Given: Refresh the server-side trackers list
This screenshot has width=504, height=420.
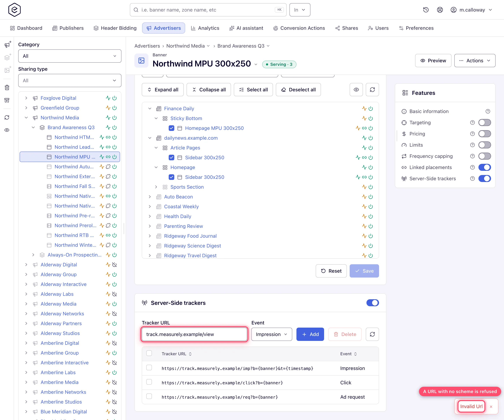Looking at the screenshot, I should (x=372, y=334).
